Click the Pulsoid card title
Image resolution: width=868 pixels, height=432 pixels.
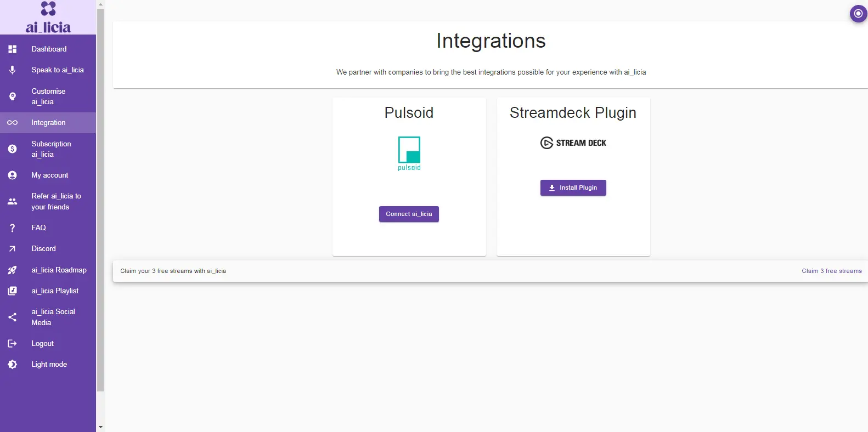click(409, 113)
